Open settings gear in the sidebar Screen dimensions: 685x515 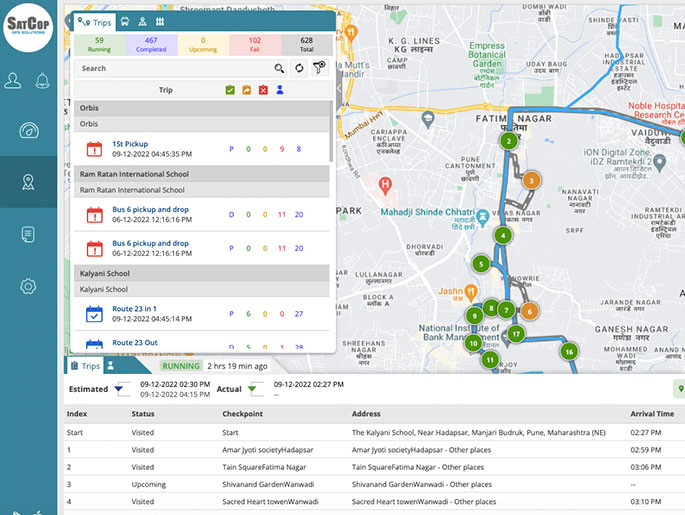tap(28, 287)
